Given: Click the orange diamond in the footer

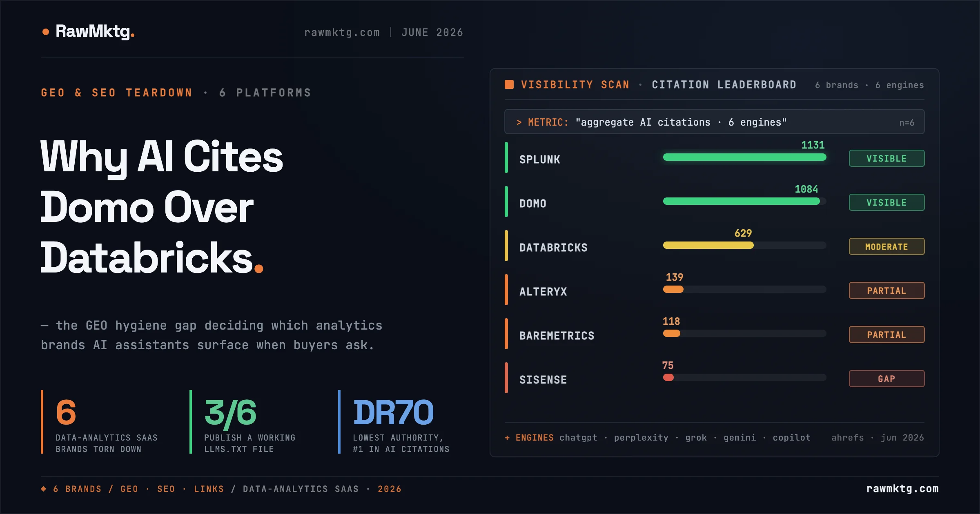Looking at the screenshot, I should (x=44, y=489).
